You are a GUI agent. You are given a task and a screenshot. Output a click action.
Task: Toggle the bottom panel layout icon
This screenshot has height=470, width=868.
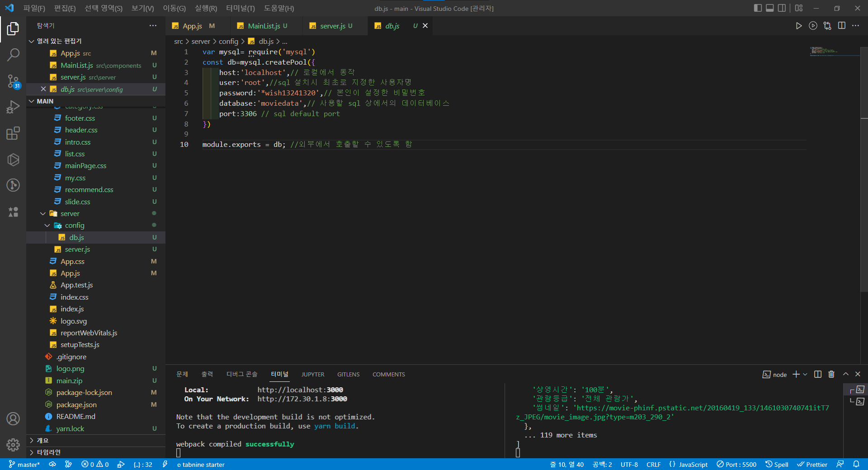769,8
